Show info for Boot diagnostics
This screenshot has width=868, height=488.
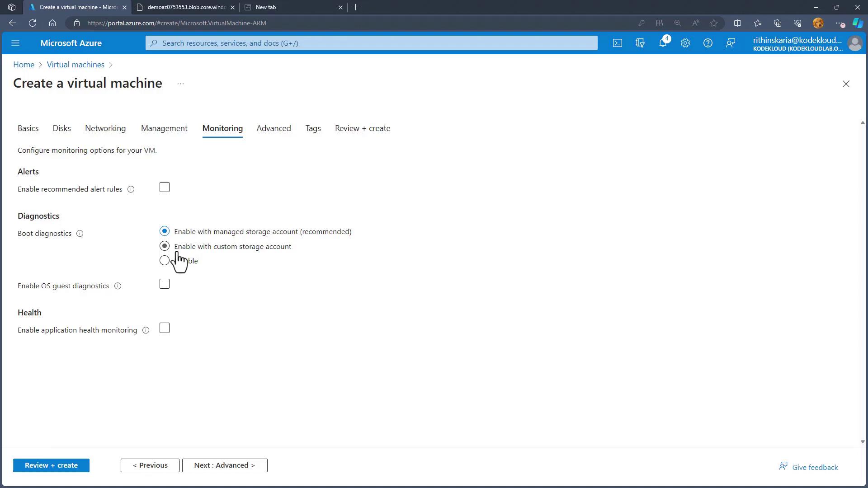pos(80,234)
